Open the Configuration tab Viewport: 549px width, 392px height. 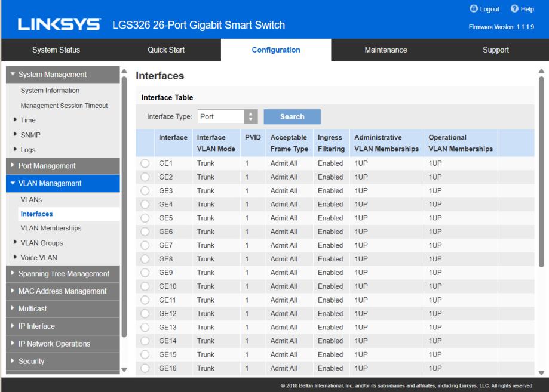point(276,50)
